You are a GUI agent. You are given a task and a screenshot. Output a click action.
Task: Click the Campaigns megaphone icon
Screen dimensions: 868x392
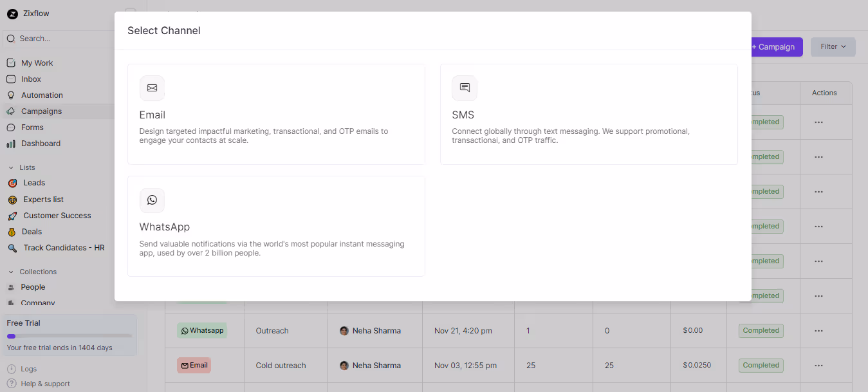pos(10,111)
